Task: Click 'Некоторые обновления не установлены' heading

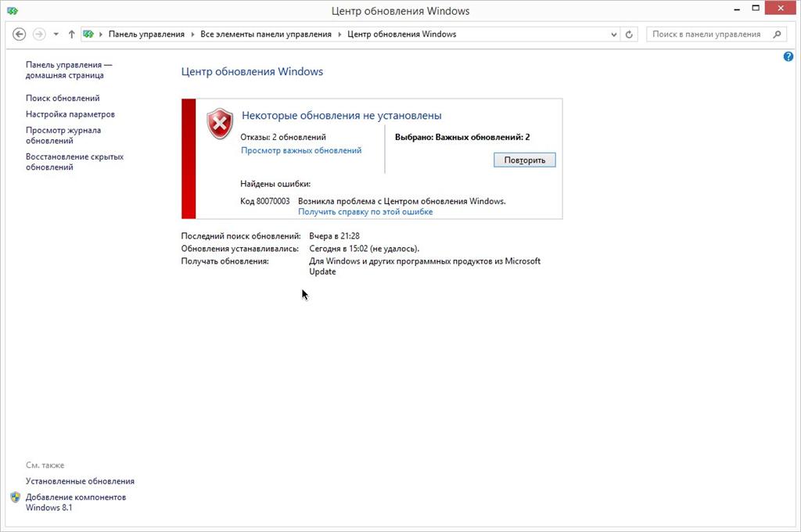Action: [x=342, y=116]
